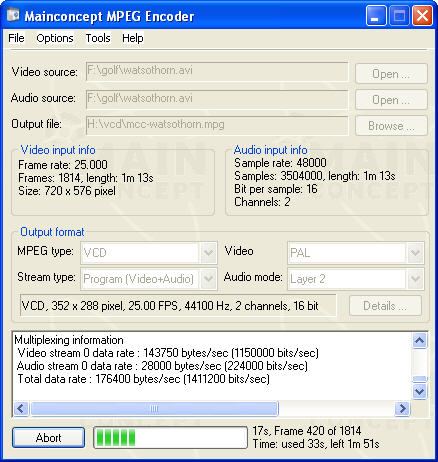Click the green encoding progress bar
Image resolution: width=438 pixels, height=462 pixels.
tap(170, 438)
